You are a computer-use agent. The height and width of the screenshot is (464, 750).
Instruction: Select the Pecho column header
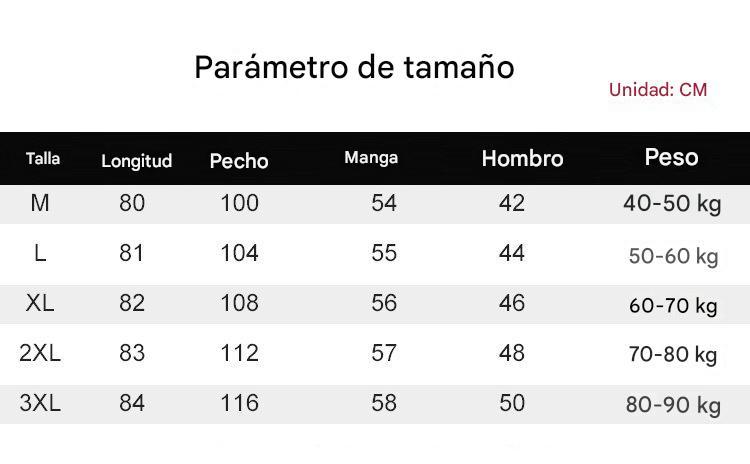click(x=239, y=160)
